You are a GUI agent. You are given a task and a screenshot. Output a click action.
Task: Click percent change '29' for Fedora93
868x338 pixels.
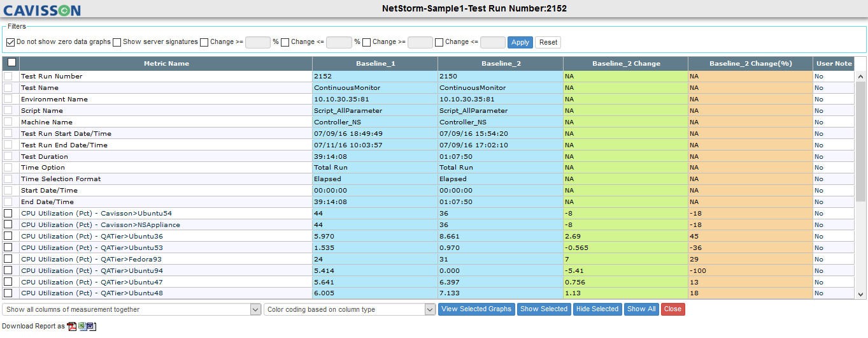click(694, 259)
